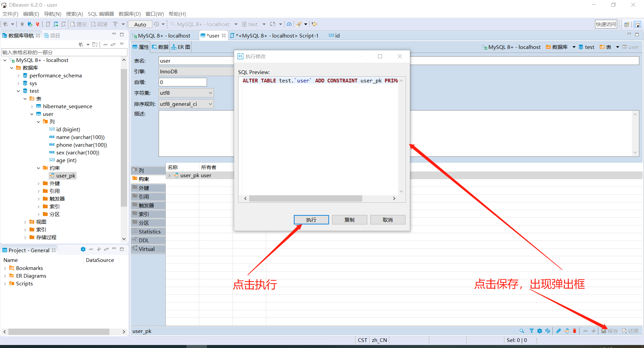Open the search icon in the result toolbar
Image resolution: width=644 pixels, height=348 pixels.
522,331
